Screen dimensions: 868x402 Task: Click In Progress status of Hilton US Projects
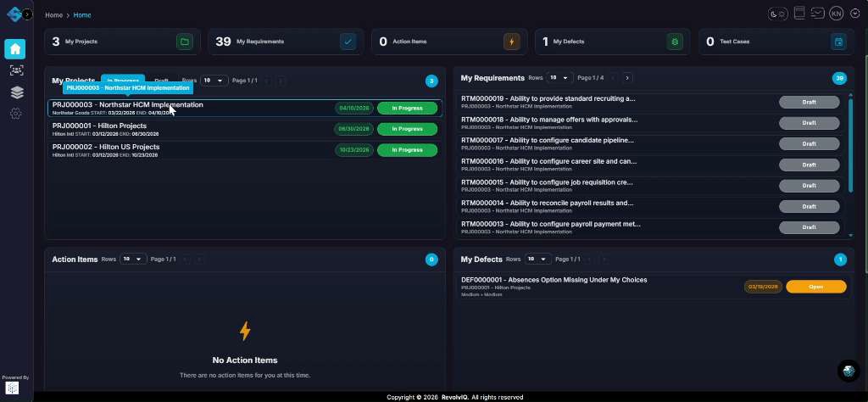click(x=407, y=150)
